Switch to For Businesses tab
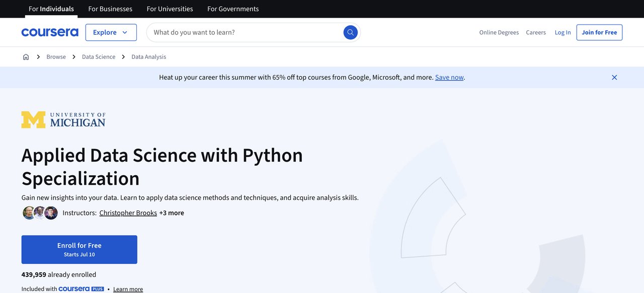Screen dimensions: 644x293 [x=110, y=9]
